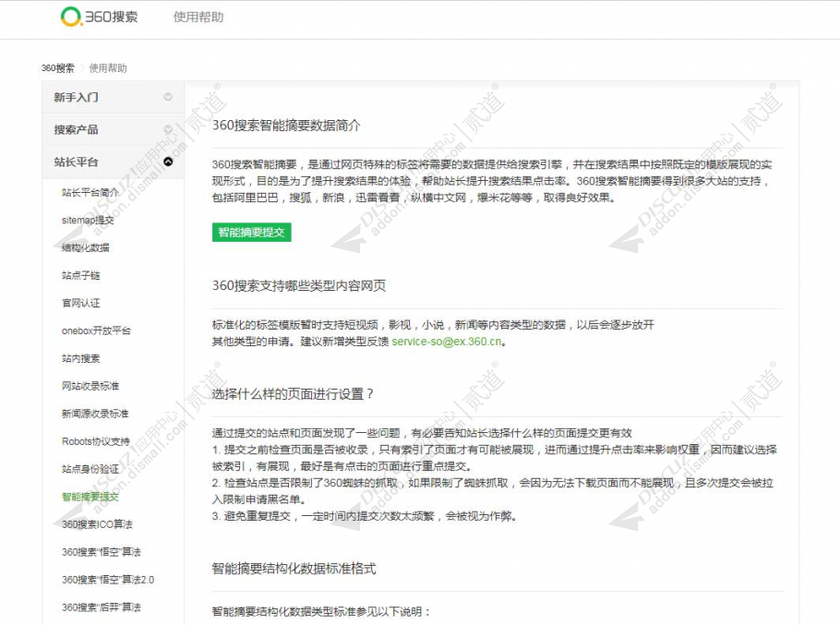Open 360搜索ICO算法 in the sidebar
The width and height of the screenshot is (840, 625).
(97, 524)
